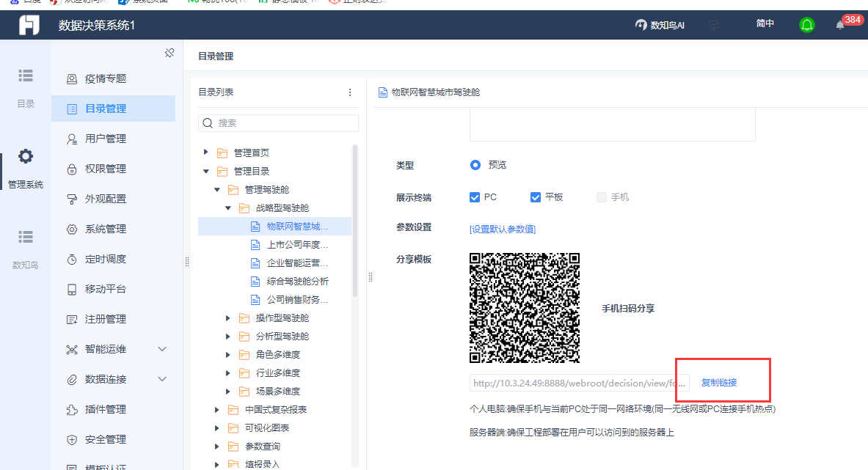Collapse the 管理驾驶舱 folder arrow
This screenshot has width=868, height=470.
217,190
